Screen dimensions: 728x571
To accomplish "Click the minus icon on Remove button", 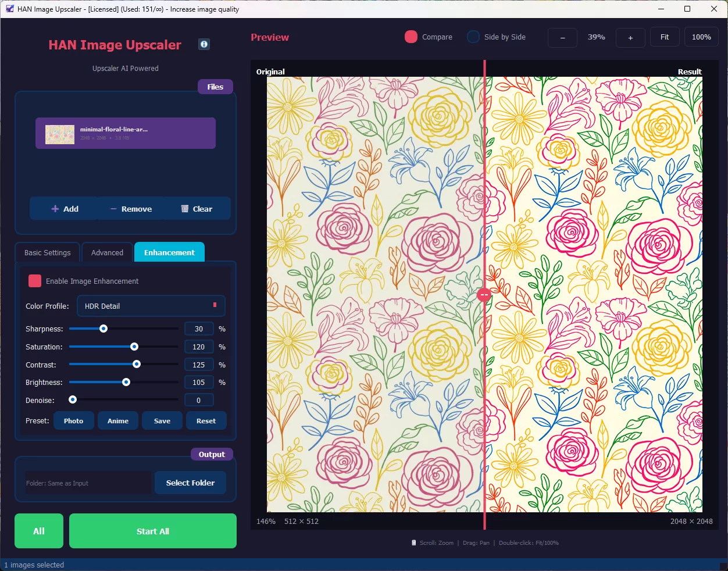I will (x=113, y=209).
